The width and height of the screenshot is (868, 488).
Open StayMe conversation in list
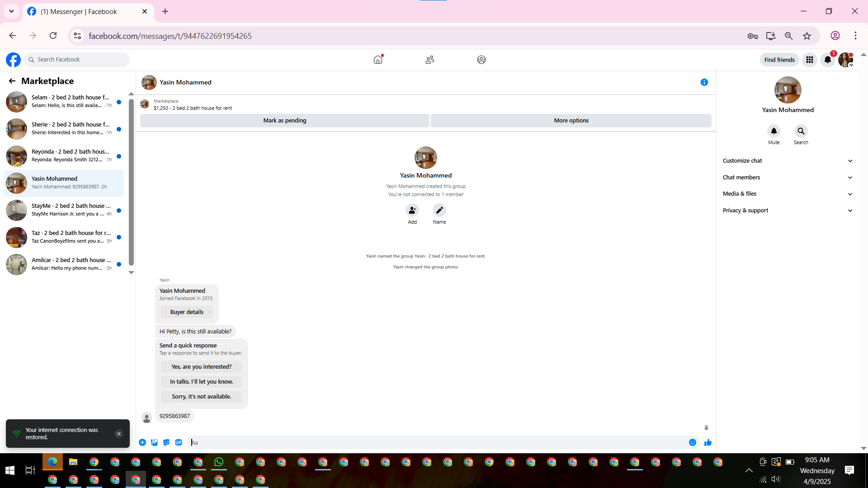tap(63, 210)
